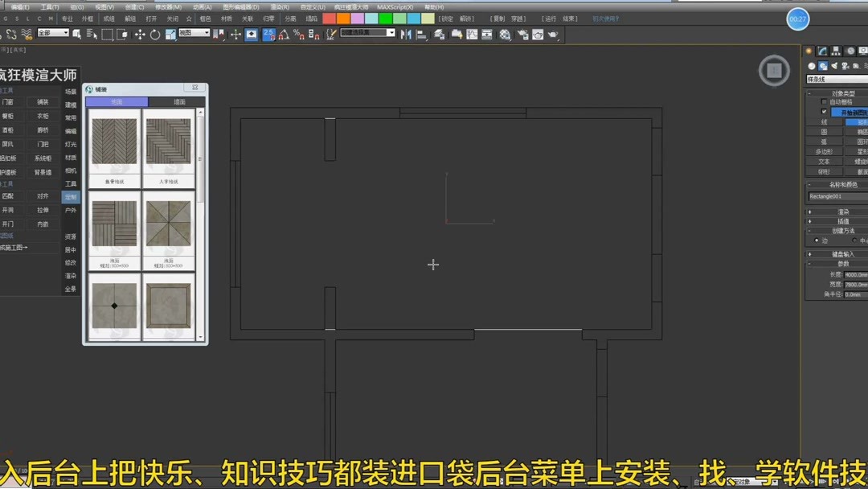Select the Select and Move tool

[x=140, y=34]
